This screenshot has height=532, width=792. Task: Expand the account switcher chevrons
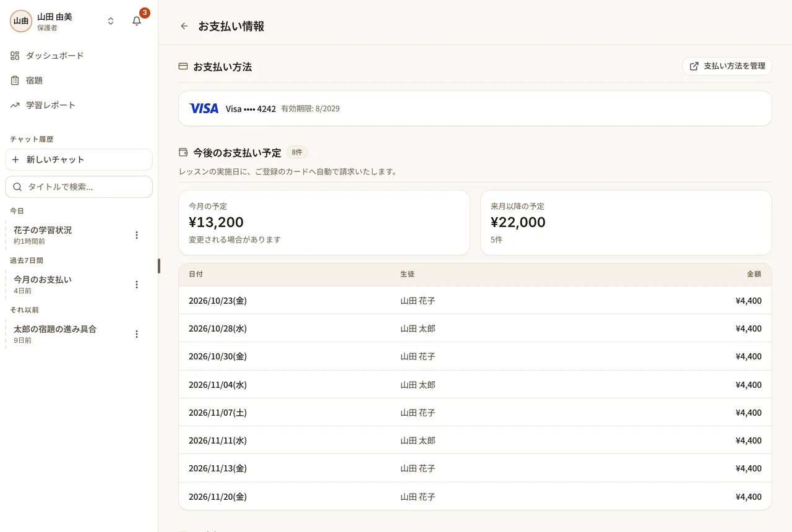[111, 21]
